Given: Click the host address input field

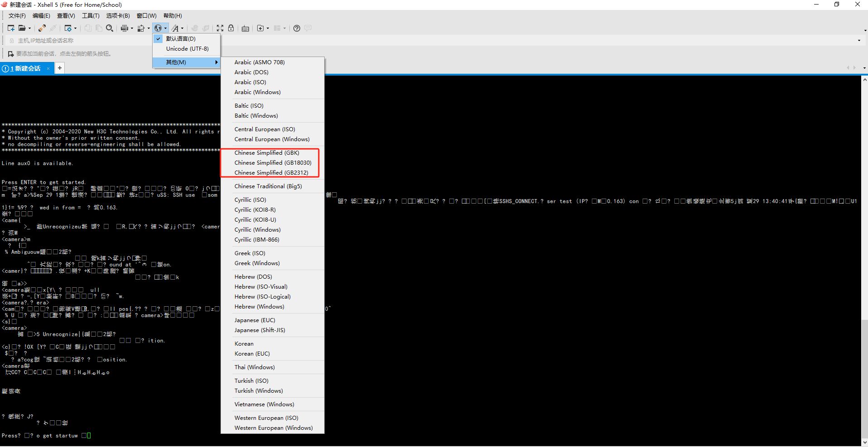Looking at the screenshot, I should (435, 40).
